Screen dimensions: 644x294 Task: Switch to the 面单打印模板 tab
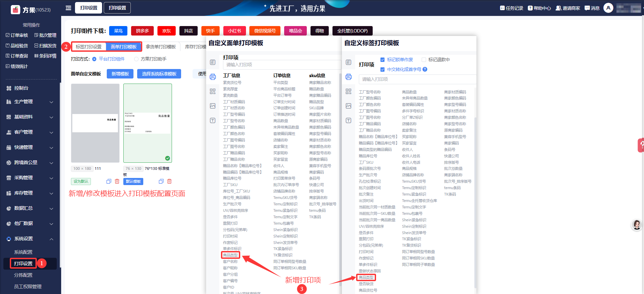click(x=124, y=47)
